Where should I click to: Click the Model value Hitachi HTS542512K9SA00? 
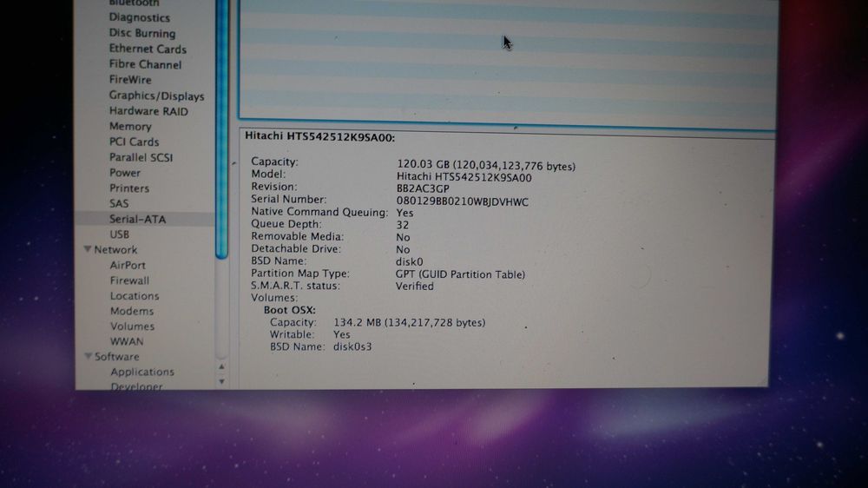pos(464,177)
